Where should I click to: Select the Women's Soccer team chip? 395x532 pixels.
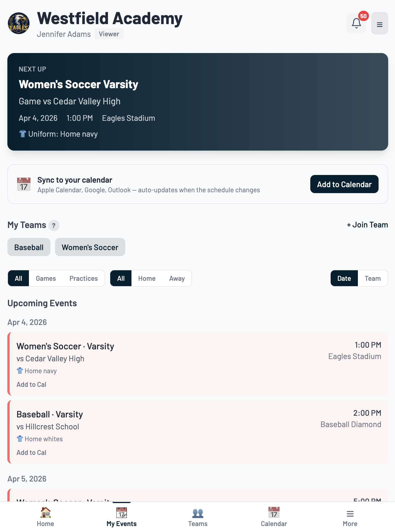[x=90, y=247]
